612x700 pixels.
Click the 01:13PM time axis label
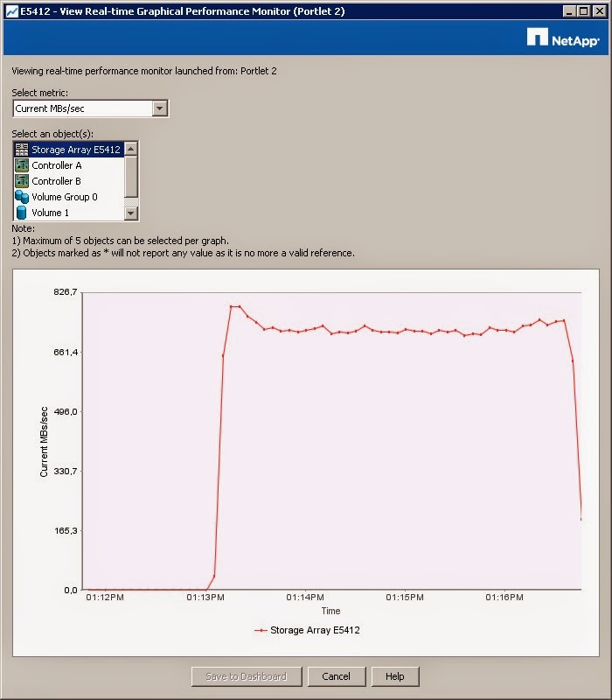click(205, 598)
